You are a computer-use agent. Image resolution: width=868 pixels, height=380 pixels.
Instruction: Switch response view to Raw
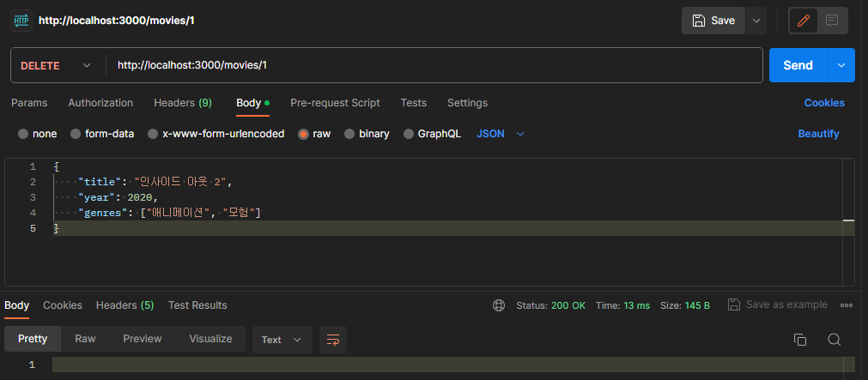coord(85,339)
